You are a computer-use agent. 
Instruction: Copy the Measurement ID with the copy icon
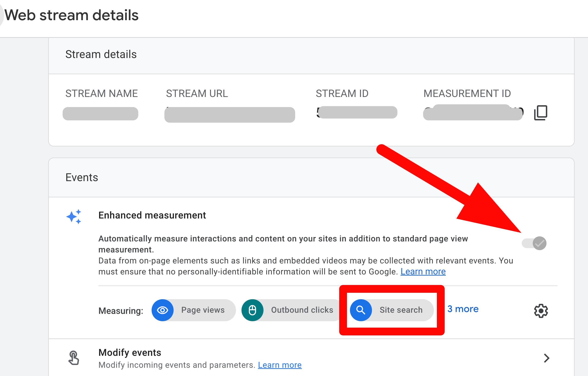point(540,113)
